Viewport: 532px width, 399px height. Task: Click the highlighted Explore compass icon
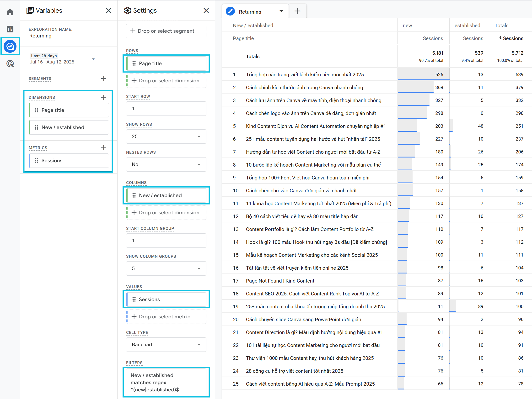coord(10,46)
